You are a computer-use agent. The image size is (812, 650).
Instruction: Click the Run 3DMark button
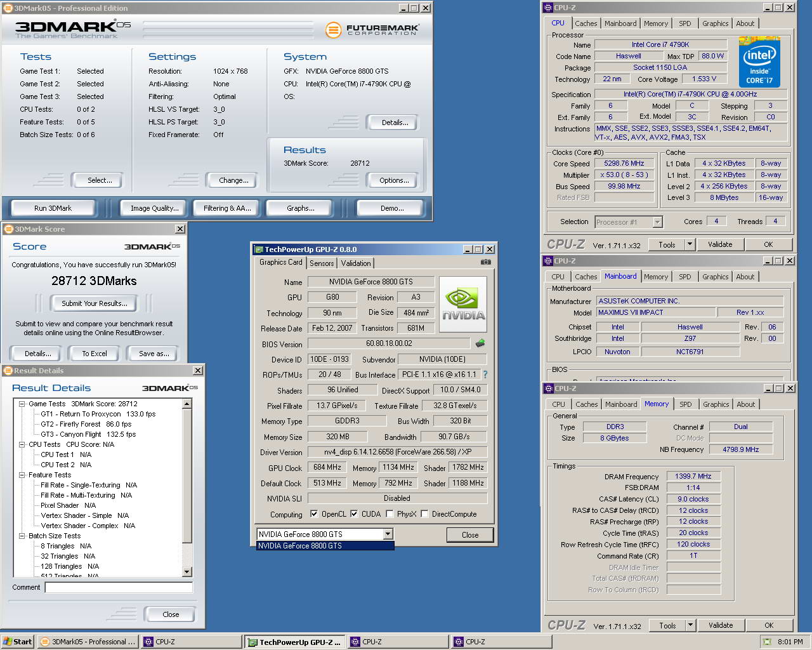[53, 208]
